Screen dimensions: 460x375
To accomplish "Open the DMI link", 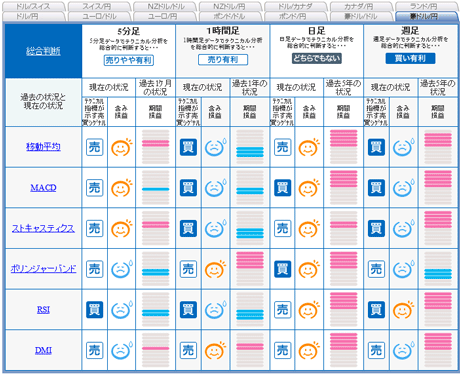I will click(43, 350).
